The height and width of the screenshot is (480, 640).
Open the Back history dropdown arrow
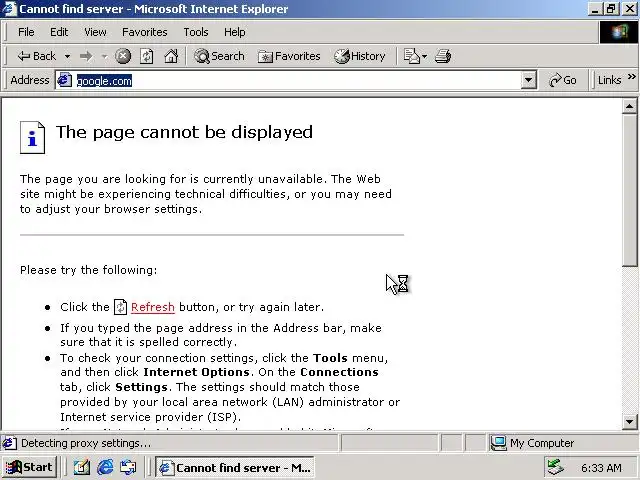67,56
